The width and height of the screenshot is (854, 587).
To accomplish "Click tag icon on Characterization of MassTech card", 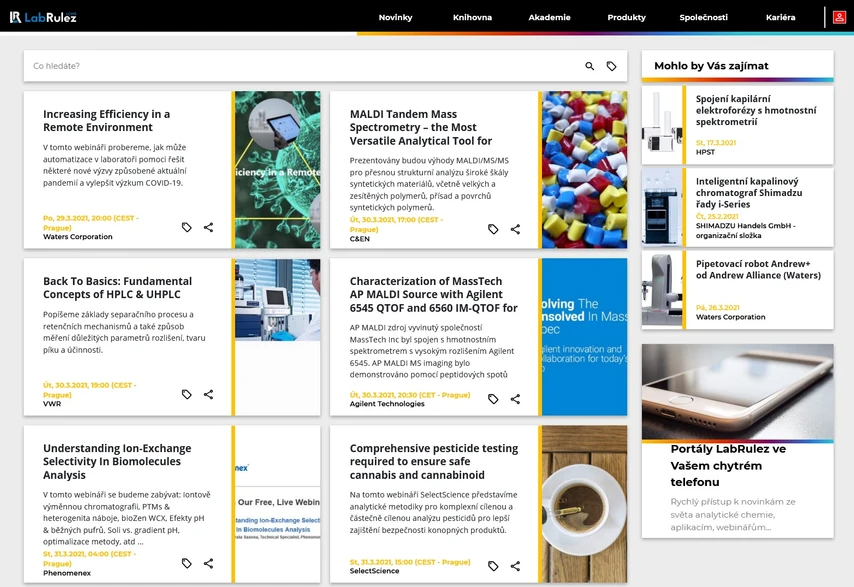I will click(x=493, y=399).
